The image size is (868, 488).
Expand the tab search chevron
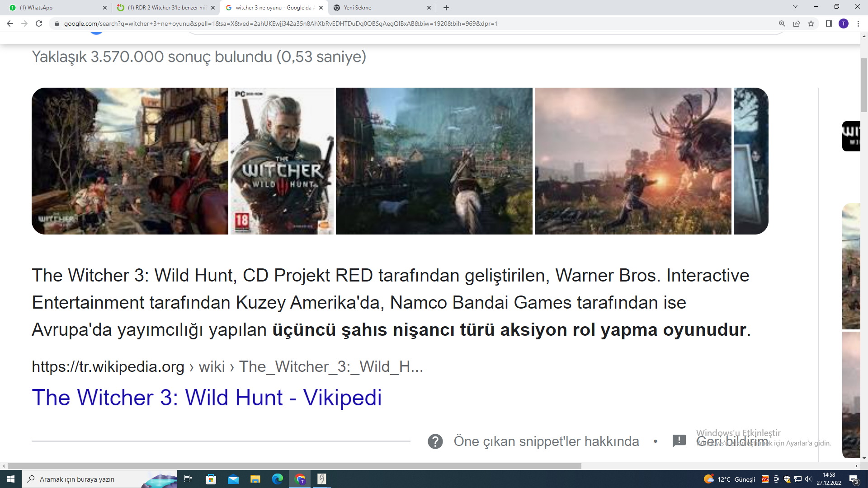click(x=795, y=7)
